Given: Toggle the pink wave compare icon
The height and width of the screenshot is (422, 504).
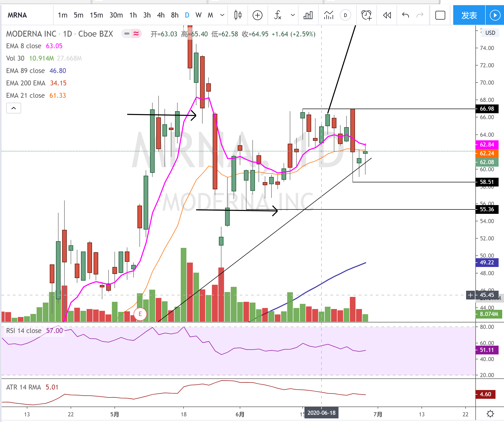Looking at the screenshot, I should point(136,34).
